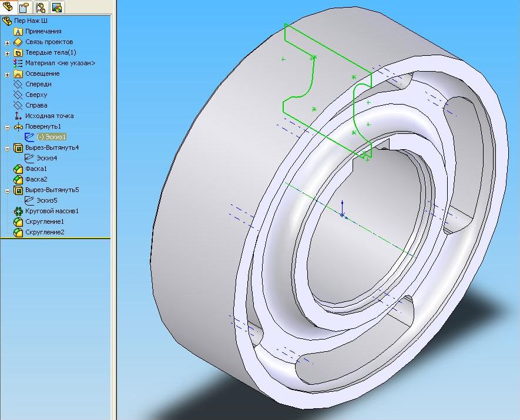
Task: Click the 'Эскиз4' sketch icon
Action: [x=29, y=159]
